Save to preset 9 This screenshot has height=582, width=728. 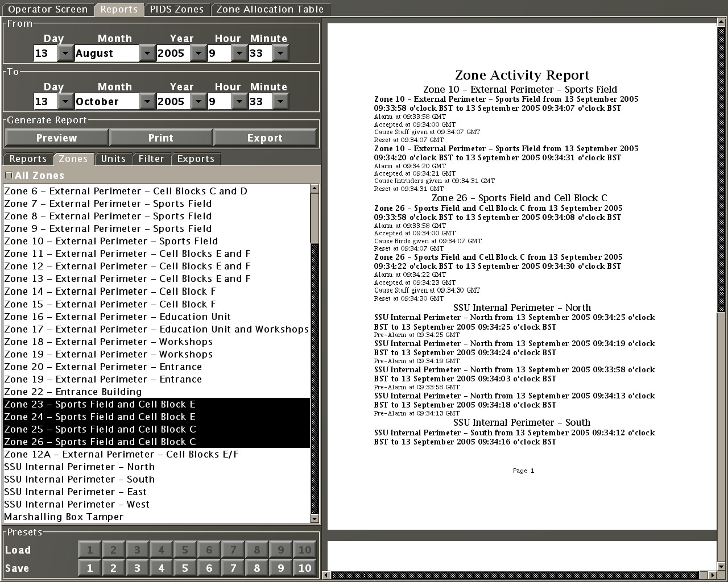coord(281,568)
